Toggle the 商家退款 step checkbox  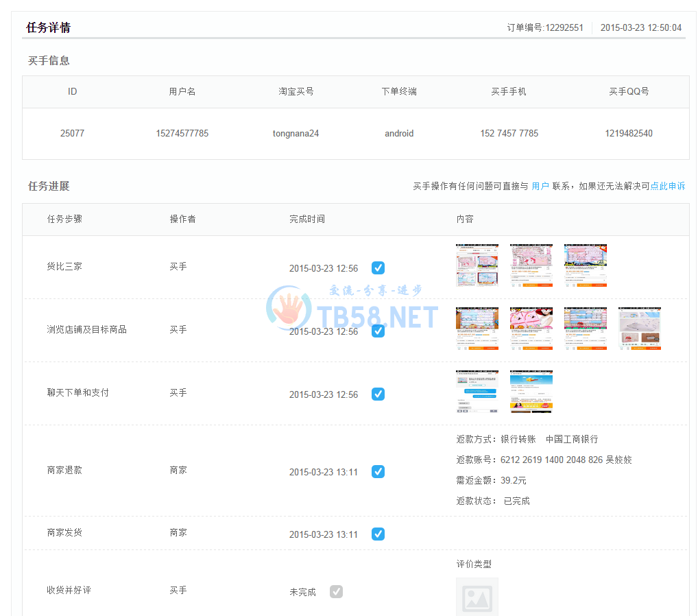tap(378, 472)
